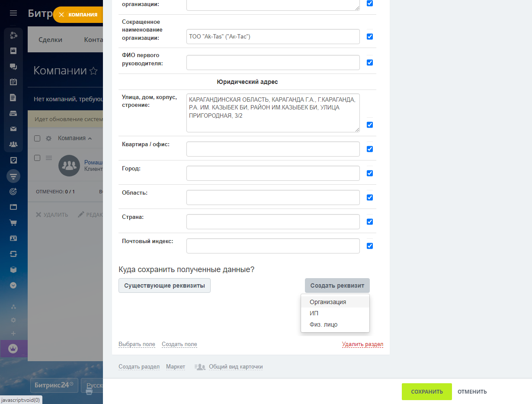Open the grid settings gear icon

[x=49, y=138]
